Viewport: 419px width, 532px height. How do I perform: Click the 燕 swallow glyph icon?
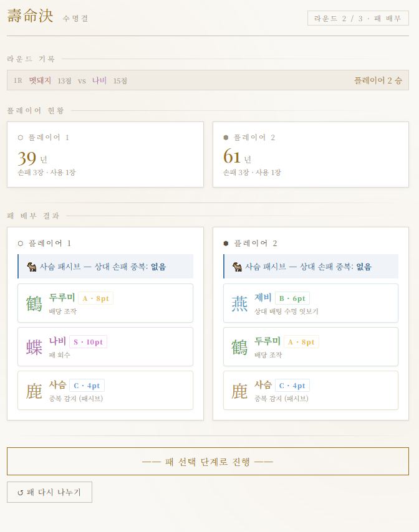[x=239, y=303]
